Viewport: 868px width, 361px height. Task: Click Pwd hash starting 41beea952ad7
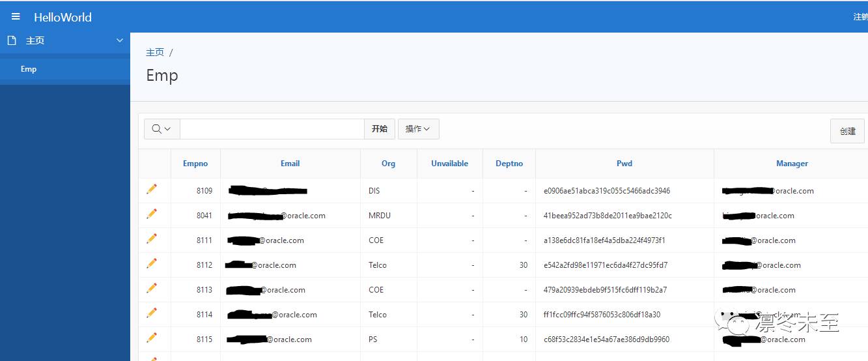click(608, 216)
